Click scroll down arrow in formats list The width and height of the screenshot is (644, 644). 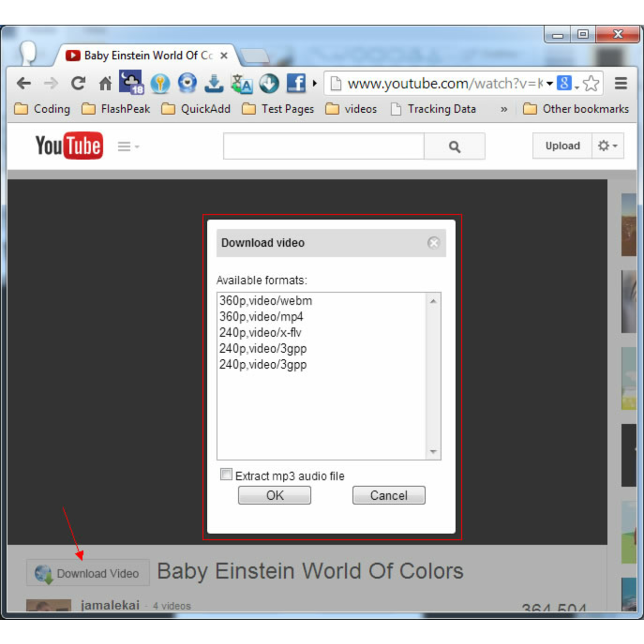[x=433, y=452]
